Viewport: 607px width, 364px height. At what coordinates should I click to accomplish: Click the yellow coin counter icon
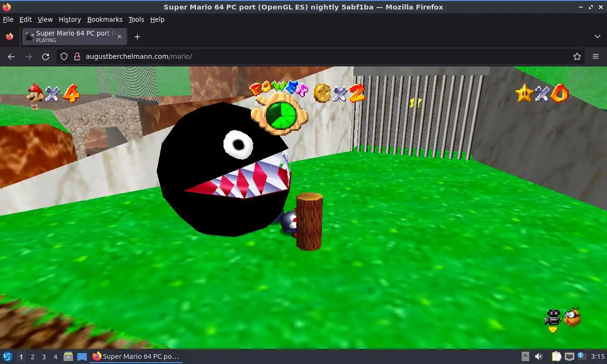coord(322,93)
